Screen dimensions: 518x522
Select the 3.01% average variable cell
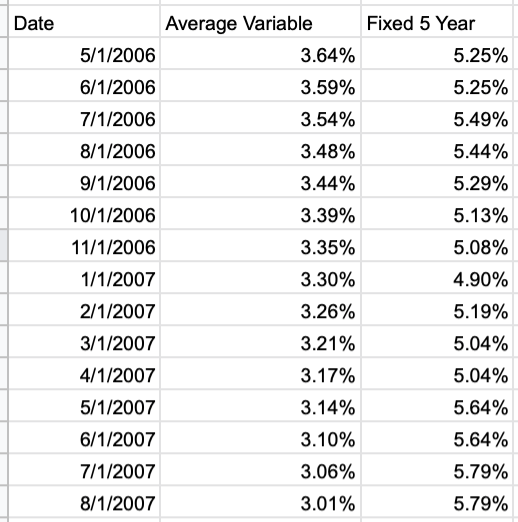click(260, 501)
